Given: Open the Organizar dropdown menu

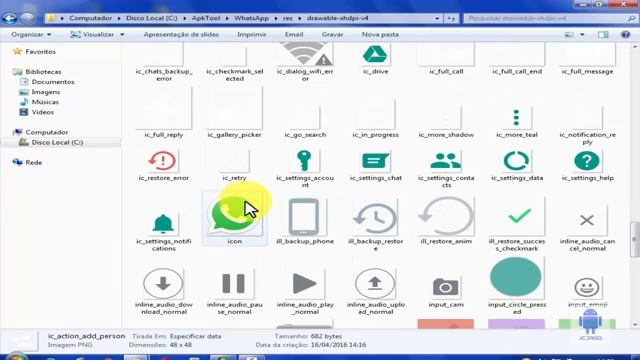Looking at the screenshot, I should click(31, 35).
